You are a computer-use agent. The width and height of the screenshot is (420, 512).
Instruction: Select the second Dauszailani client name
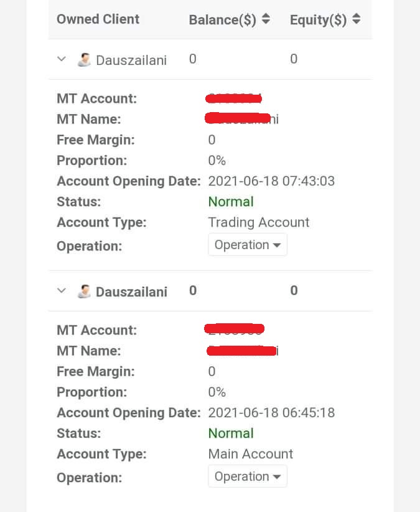[131, 292]
